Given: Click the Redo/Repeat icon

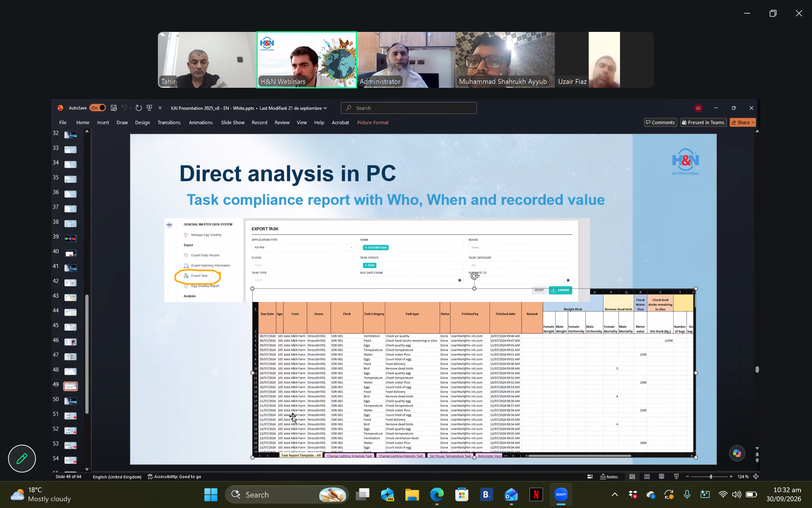Looking at the screenshot, I should pyautogui.click(x=139, y=108).
